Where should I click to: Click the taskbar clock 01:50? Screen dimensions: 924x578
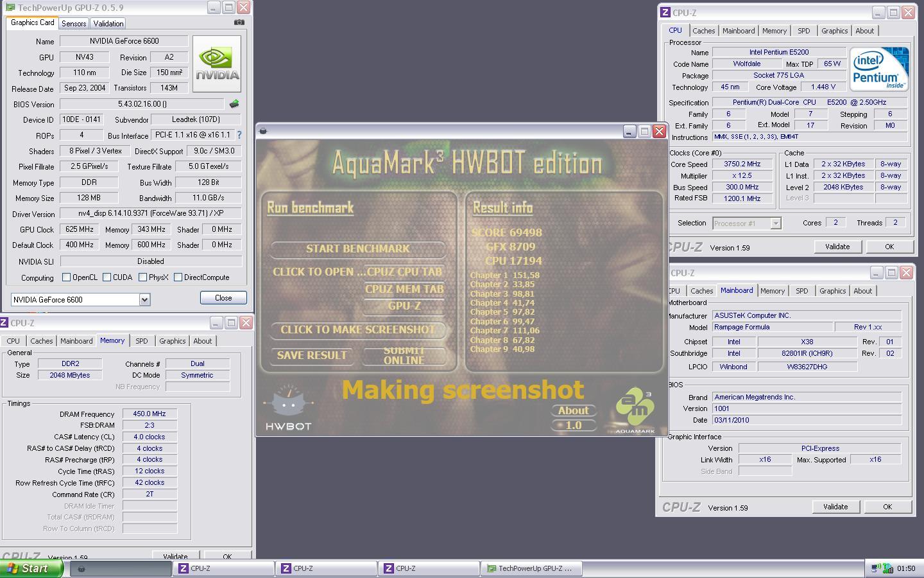[906, 568]
